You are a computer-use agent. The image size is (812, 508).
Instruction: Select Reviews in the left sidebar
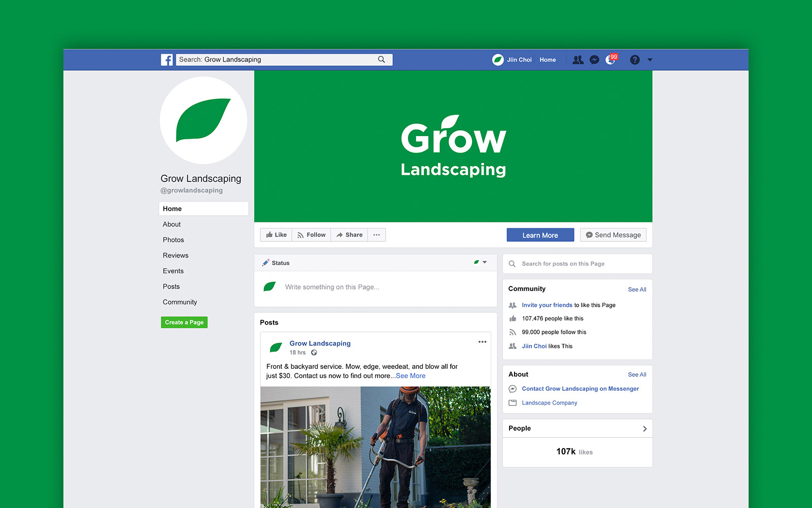[176, 256]
